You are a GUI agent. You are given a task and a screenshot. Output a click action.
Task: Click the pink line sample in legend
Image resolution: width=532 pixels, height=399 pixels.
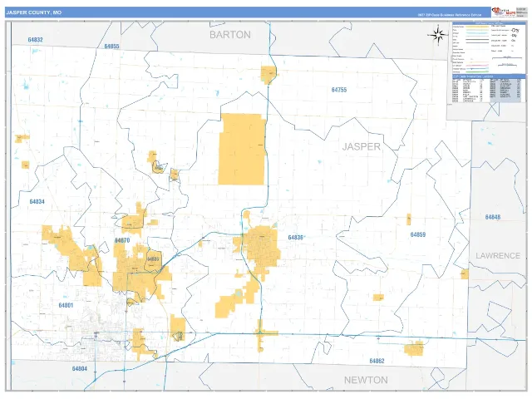[477, 66]
